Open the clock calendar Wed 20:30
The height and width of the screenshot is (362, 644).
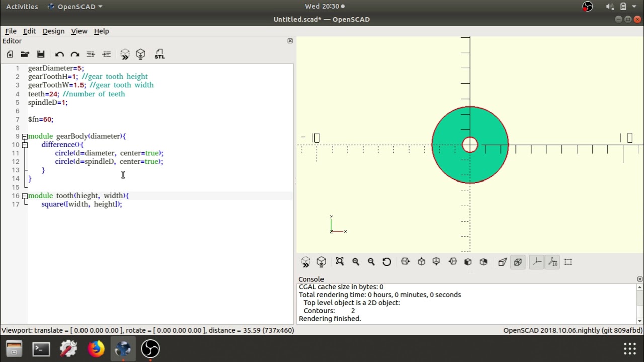(325, 7)
